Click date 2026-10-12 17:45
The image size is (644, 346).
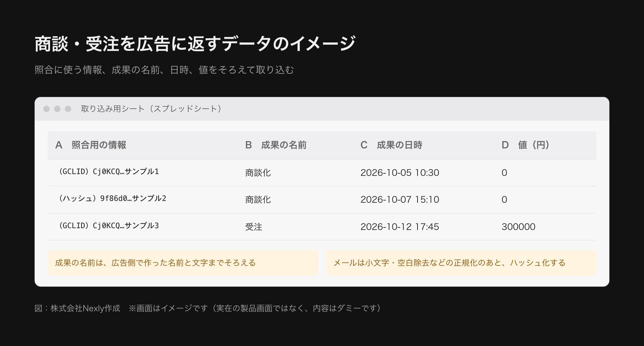click(x=400, y=227)
